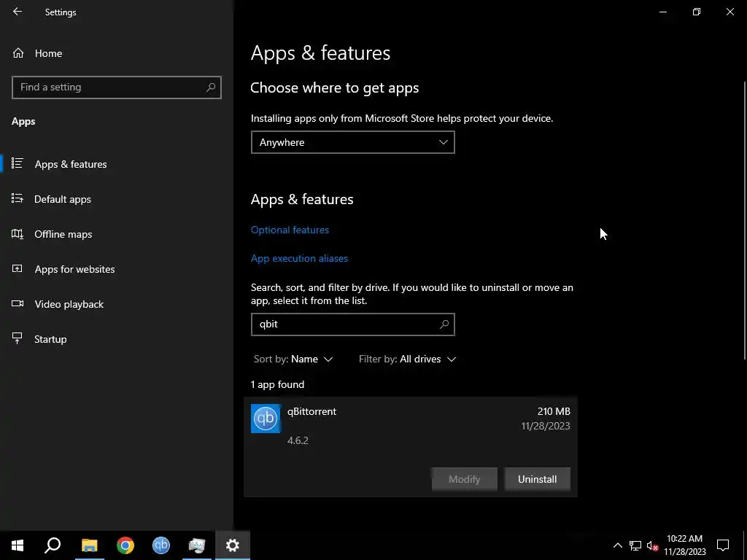Click the Settings gear on the taskbar
The width and height of the screenshot is (747, 560).
point(233,545)
